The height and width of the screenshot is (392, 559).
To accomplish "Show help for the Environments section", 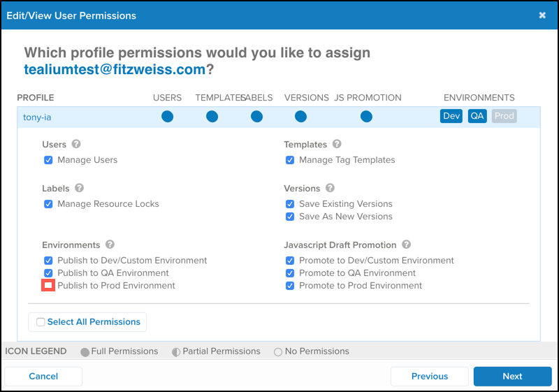I will pos(110,245).
